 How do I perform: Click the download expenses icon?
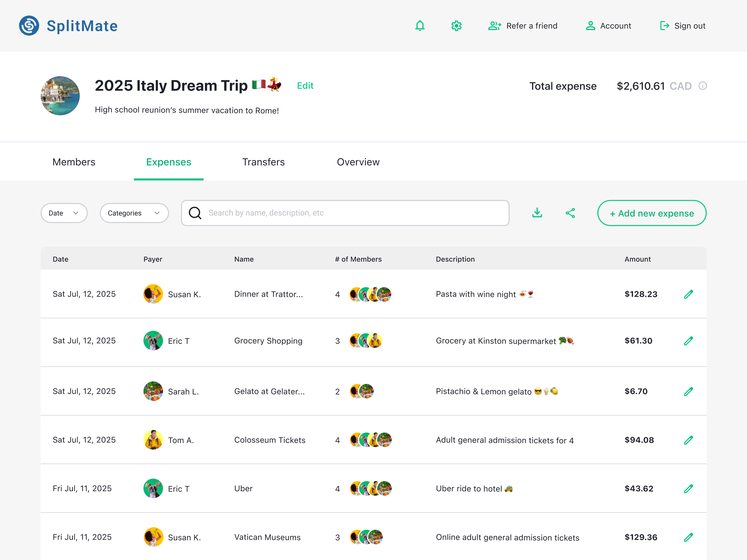(537, 213)
